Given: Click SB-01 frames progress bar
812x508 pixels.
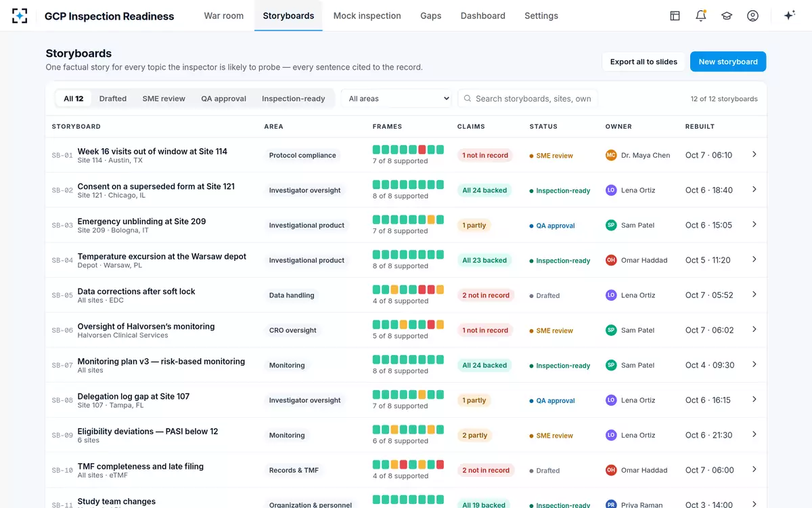Looking at the screenshot, I should pos(408,150).
